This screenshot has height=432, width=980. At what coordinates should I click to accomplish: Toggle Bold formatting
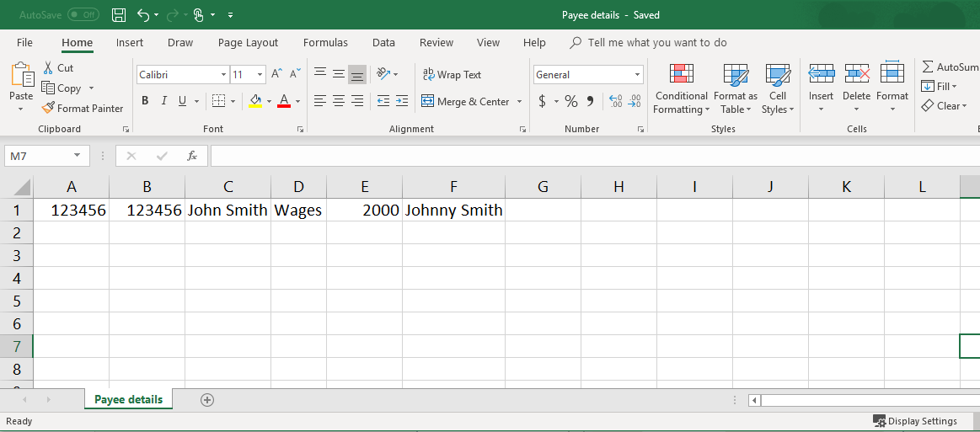click(x=145, y=101)
